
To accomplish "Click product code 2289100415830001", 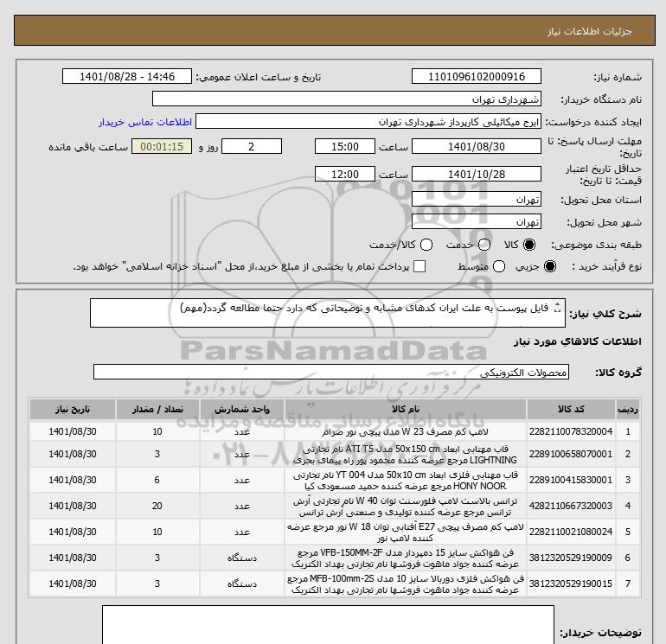I will coord(571,480).
